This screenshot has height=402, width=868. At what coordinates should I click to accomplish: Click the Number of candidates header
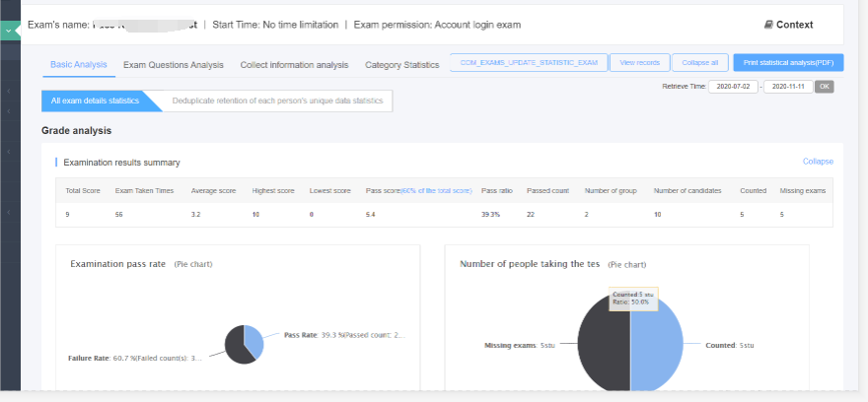[x=687, y=191]
